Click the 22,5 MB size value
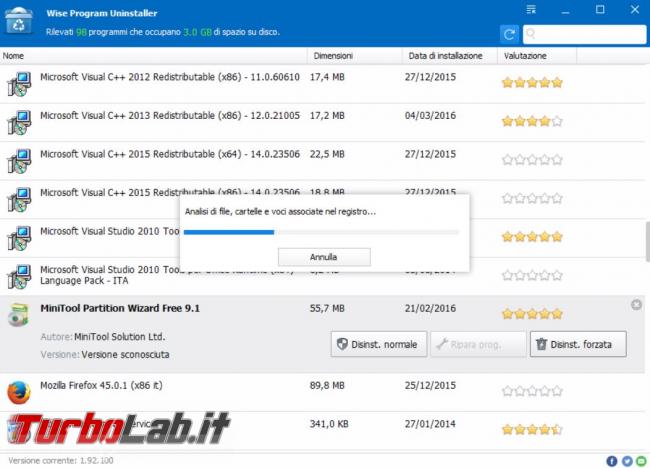 click(x=327, y=154)
